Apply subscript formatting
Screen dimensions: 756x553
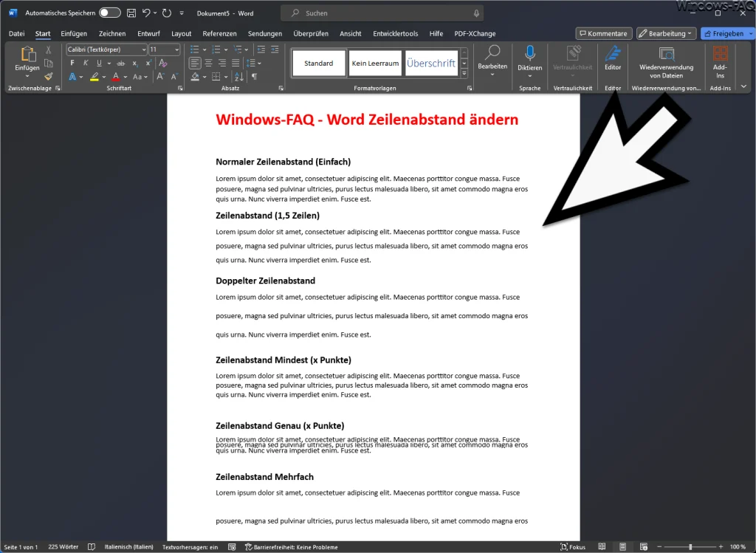(x=135, y=63)
